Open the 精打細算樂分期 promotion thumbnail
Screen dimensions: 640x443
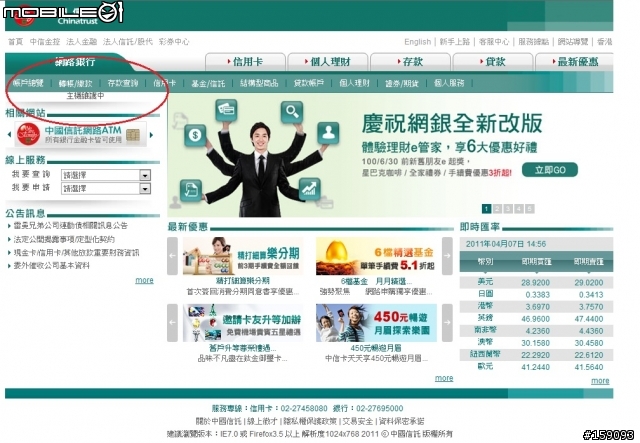point(243,256)
